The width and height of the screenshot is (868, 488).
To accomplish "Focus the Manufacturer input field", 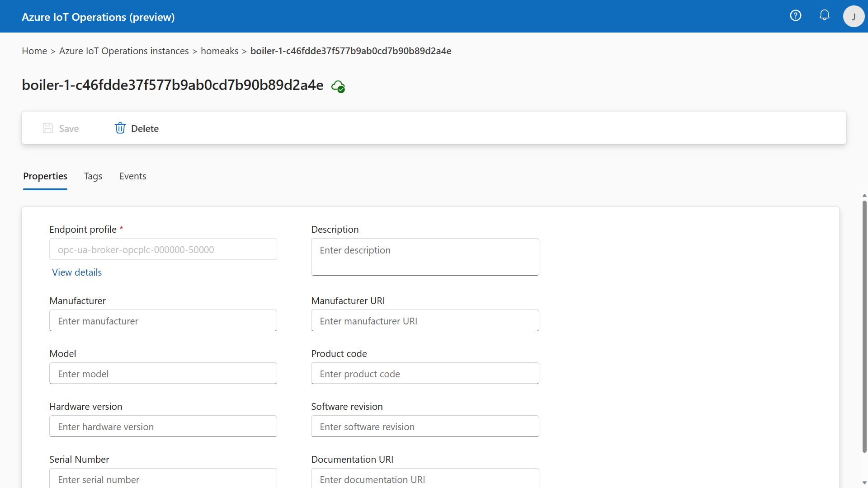I will point(163,321).
